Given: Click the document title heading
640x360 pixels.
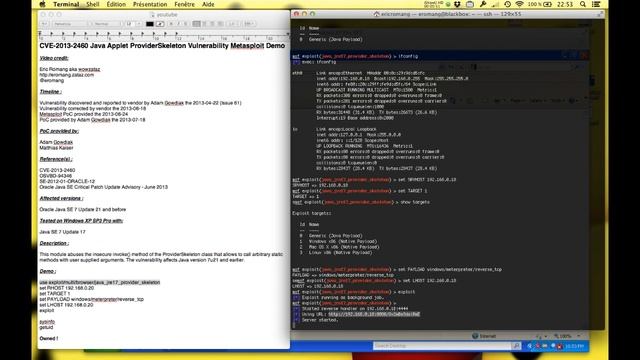Looking at the screenshot, I should 162,46.
